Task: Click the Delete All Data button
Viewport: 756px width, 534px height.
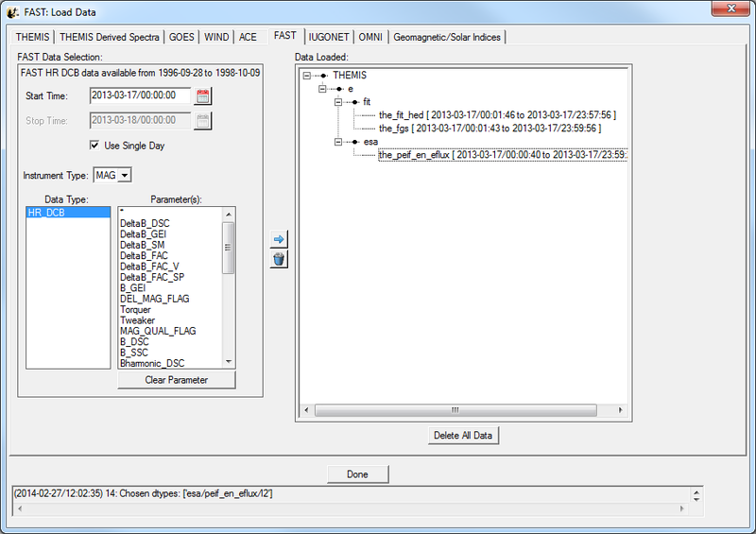Action: tap(463, 435)
